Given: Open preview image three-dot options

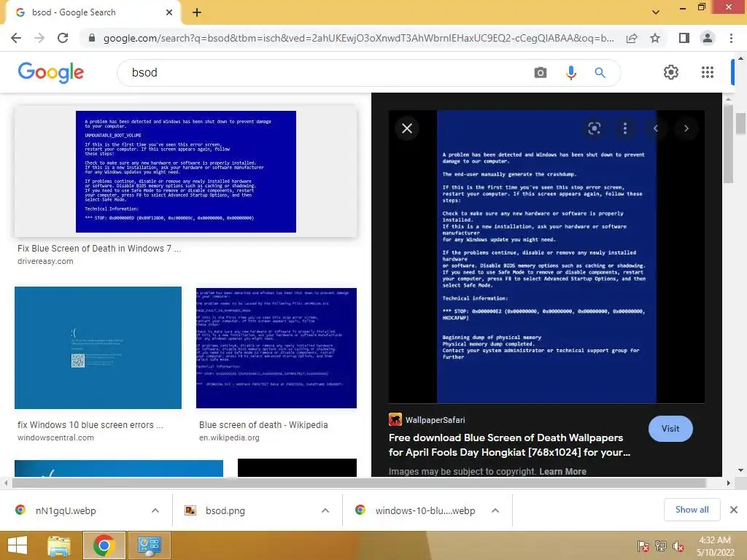Looking at the screenshot, I should point(625,128).
